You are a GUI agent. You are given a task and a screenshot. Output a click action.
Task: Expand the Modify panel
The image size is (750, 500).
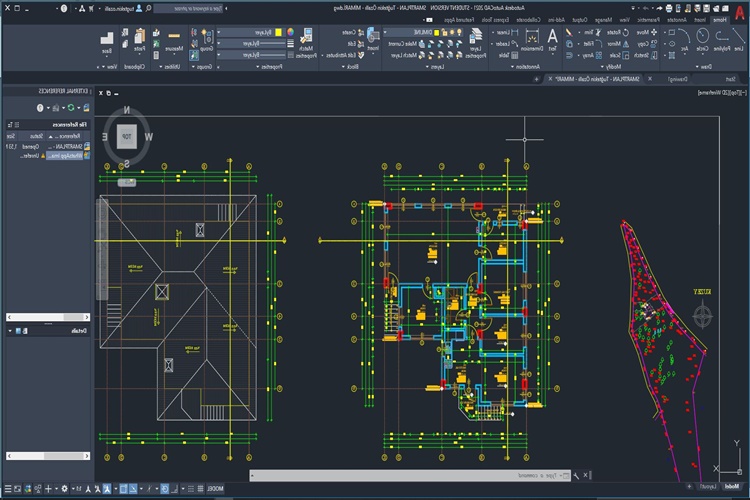click(x=611, y=67)
